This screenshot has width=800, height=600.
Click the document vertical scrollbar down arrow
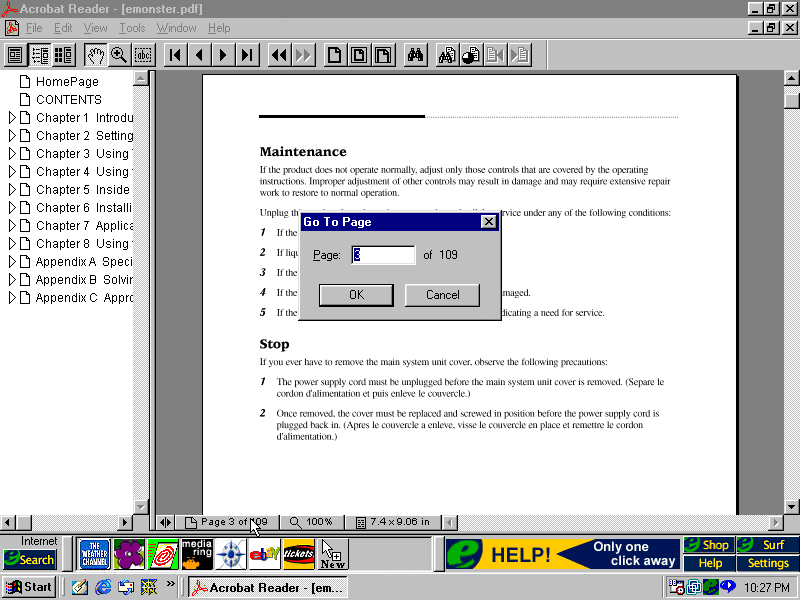pos(791,505)
